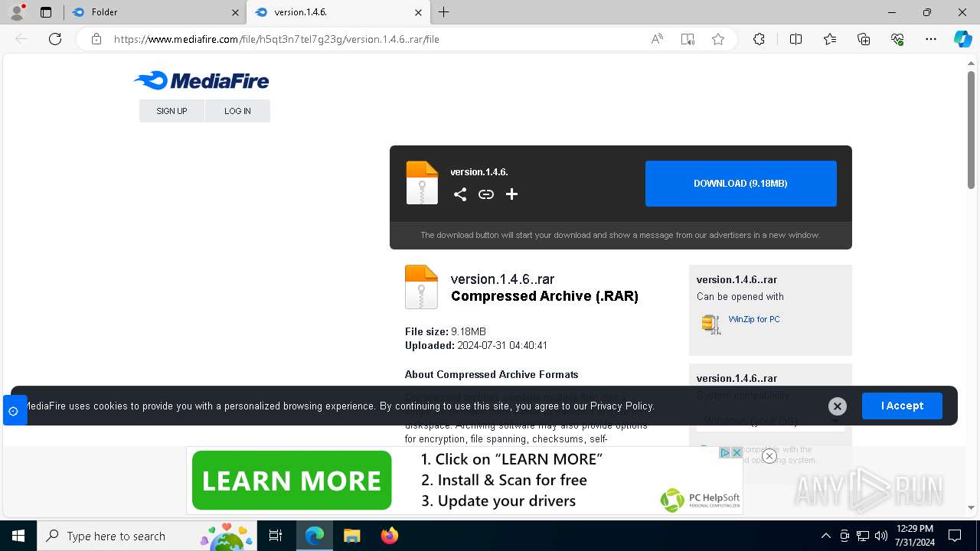Open Read aloud in address bar
Viewport: 980px width, 551px height.
tap(657, 39)
